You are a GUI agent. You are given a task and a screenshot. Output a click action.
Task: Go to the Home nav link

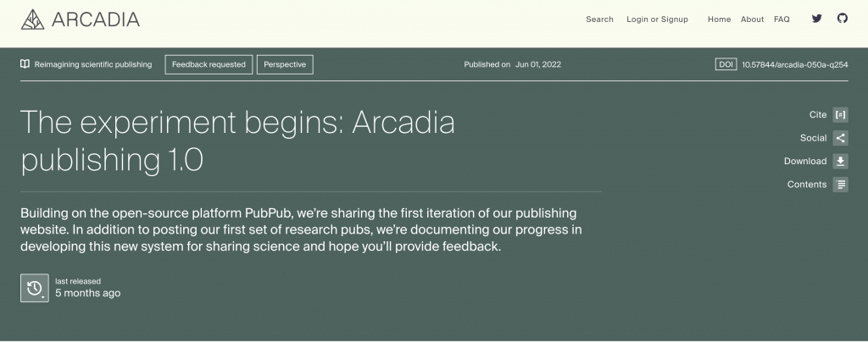(719, 19)
